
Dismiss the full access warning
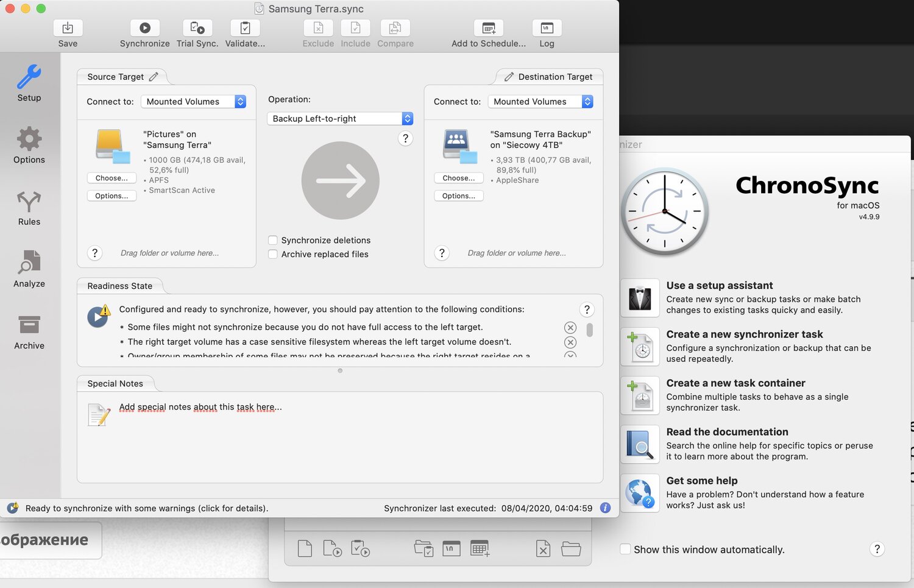[570, 327]
